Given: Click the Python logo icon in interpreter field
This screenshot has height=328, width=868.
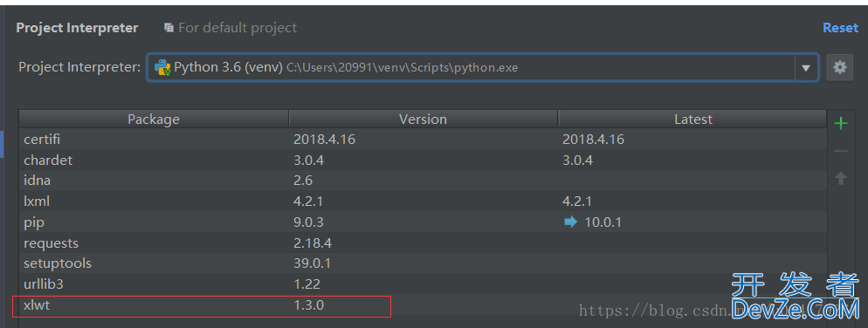Looking at the screenshot, I should (x=162, y=68).
